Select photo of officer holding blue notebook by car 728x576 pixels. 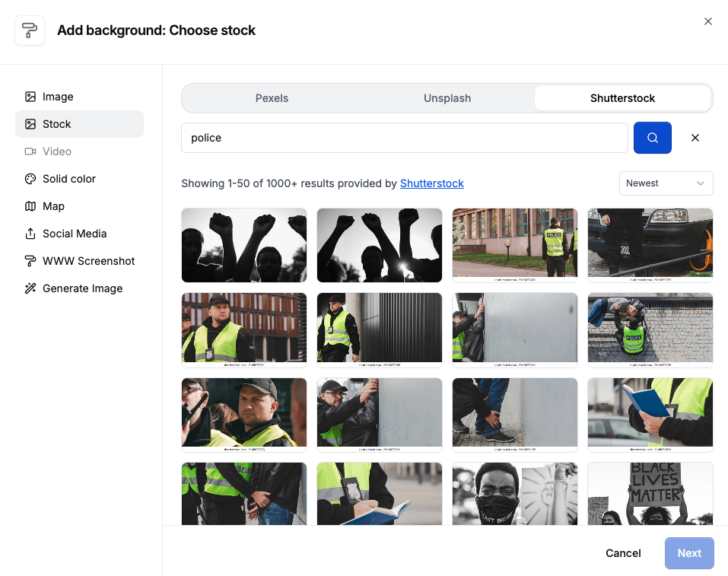tap(650, 415)
